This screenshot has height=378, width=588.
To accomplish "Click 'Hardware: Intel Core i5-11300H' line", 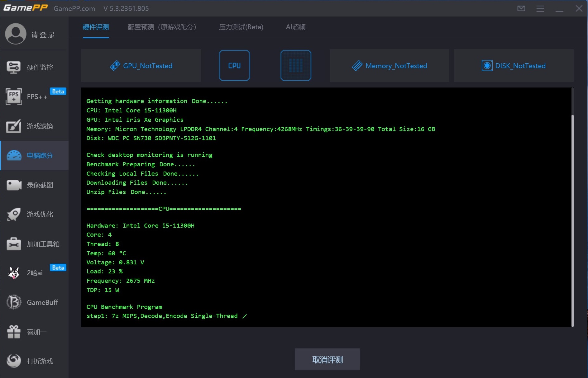I will point(140,225).
